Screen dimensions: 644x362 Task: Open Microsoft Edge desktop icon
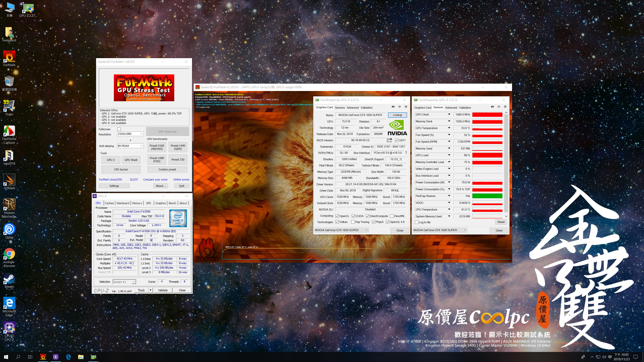tap(9, 307)
